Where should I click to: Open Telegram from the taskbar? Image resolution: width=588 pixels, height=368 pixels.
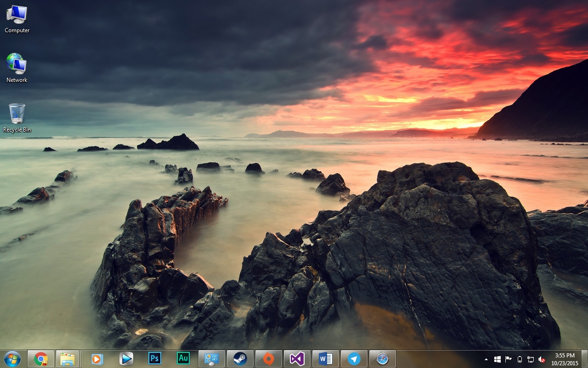coord(354,359)
